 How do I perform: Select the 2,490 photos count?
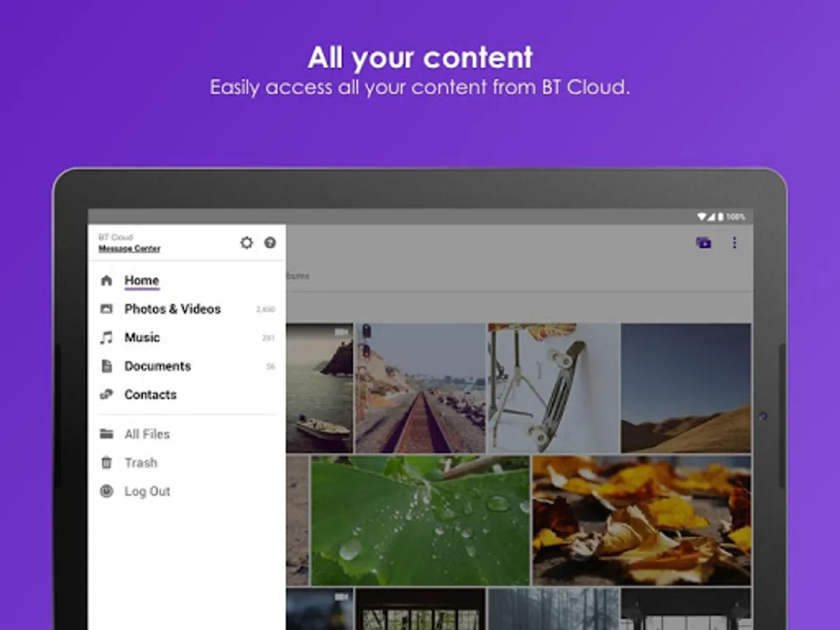coord(266,309)
